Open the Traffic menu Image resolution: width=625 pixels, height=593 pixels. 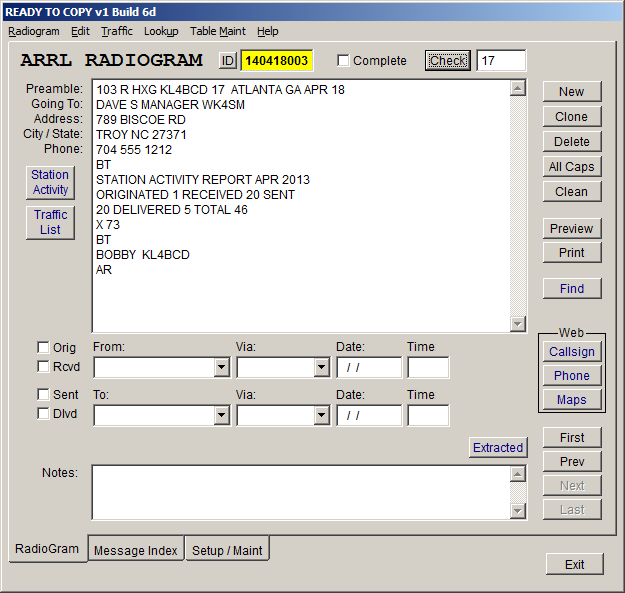coord(117,31)
